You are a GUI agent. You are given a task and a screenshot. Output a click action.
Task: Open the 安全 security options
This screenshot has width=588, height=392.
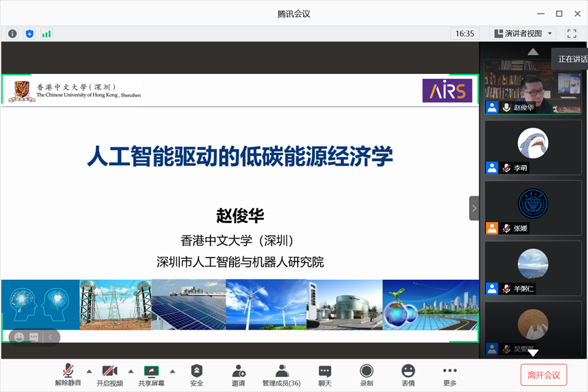(x=196, y=374)
